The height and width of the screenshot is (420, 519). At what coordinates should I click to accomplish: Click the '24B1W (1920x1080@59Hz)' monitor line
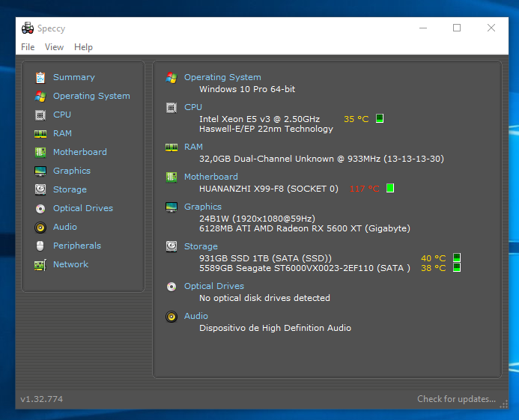click(x=257, y=219)
